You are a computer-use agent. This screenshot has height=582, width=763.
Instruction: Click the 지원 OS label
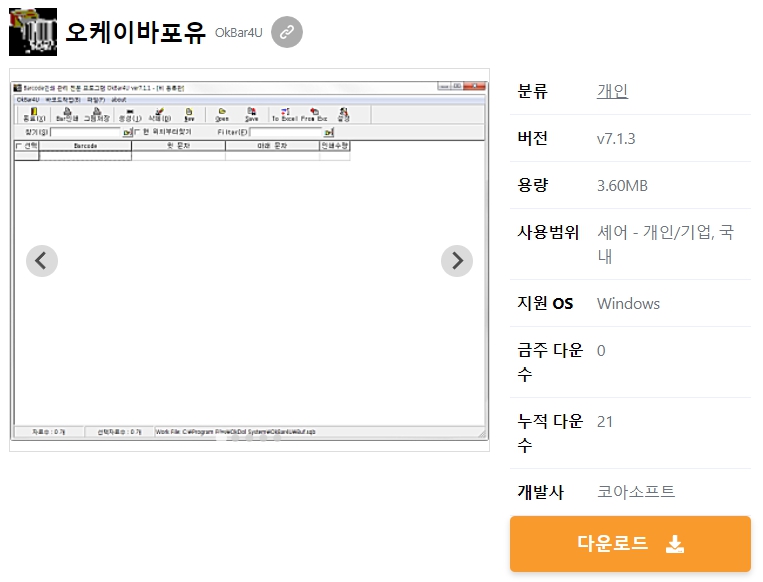pyautogui.click(x=545, y=303)
